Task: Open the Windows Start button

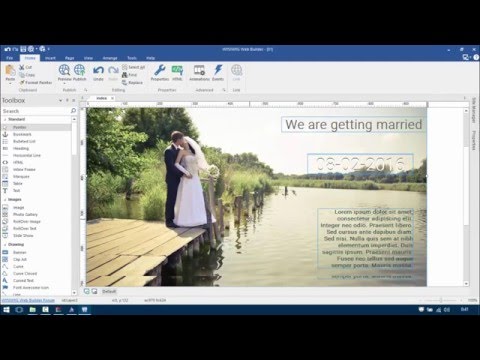Action: (6, 310)
